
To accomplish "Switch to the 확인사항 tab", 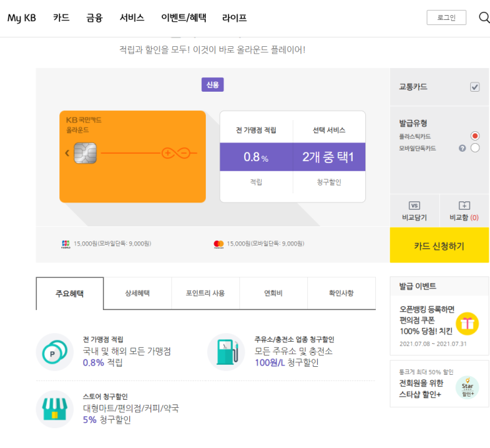I will (x=341, y=293).
